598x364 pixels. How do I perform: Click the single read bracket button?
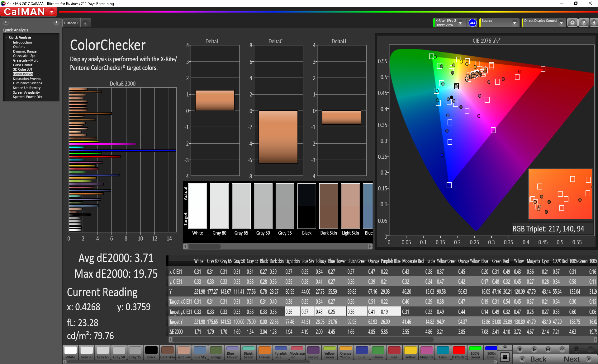(x=548, y=349)
